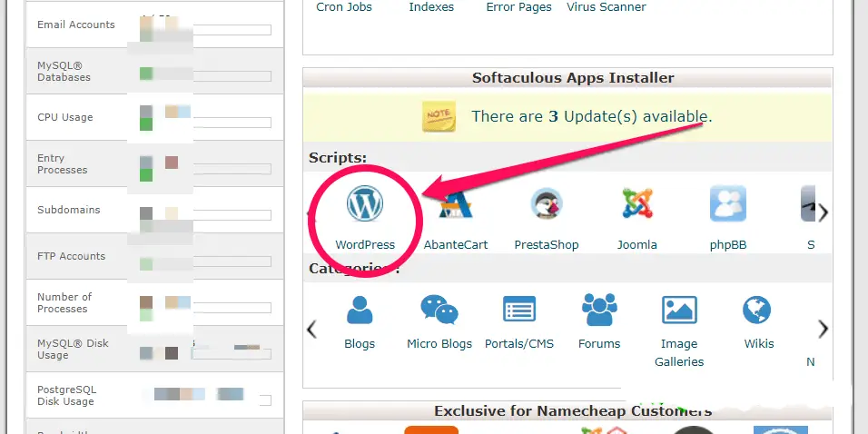The height and width of the screenshot is (434, 868).
Task: Click the PrestaShop text label
Action: [x=547, y=244]
